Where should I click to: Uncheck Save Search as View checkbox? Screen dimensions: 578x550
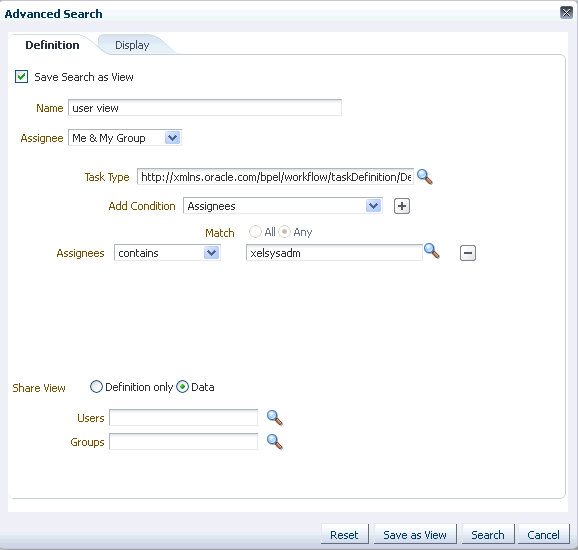(21, 77)
